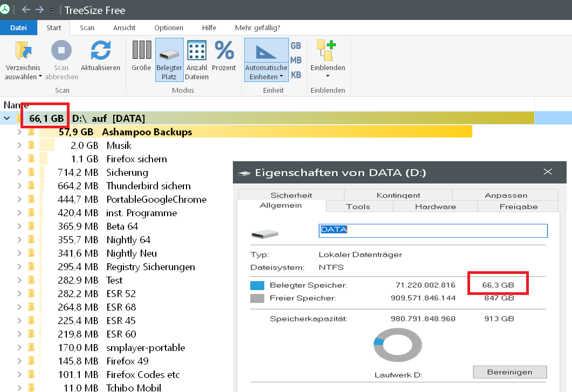The height and width of the screenshot is (392, 572).
Task: Open the Datei menu button
Action: pos(18,28)
